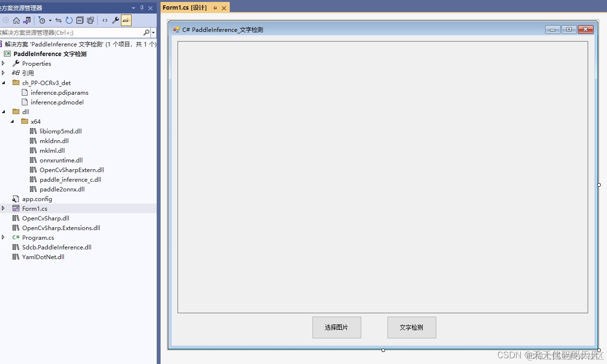
Task: Select inference.pdiparams file
Action: coord(59,92)
